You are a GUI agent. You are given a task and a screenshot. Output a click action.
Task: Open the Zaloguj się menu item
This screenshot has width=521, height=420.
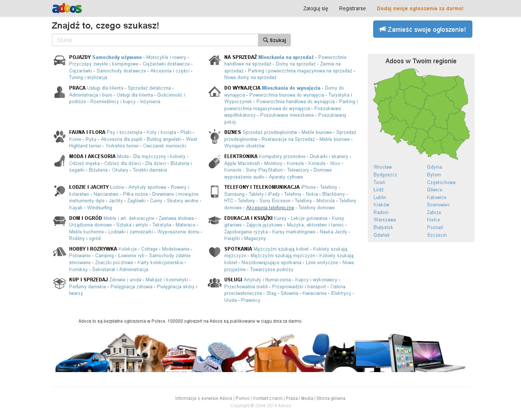point(315,8)
